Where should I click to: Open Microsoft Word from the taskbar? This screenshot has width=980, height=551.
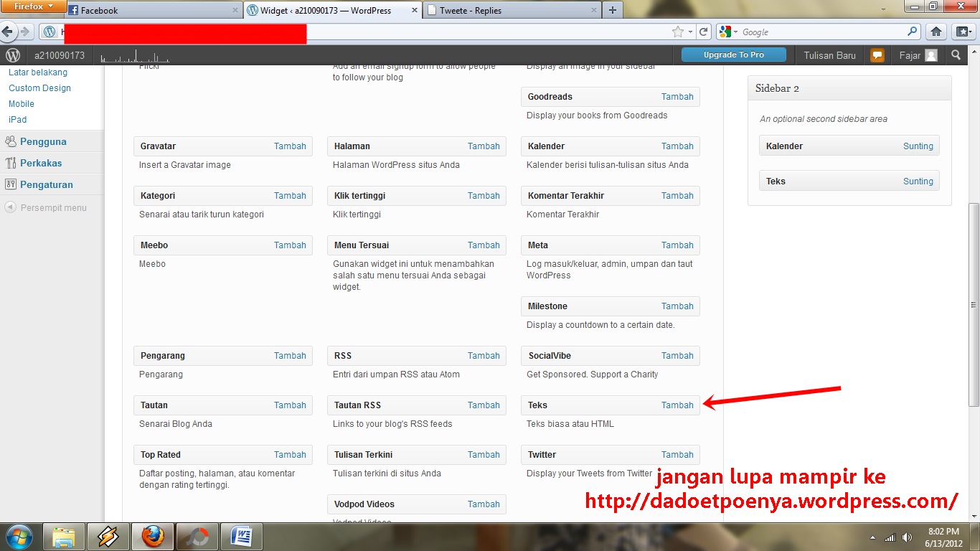click(x=242, y=537)
